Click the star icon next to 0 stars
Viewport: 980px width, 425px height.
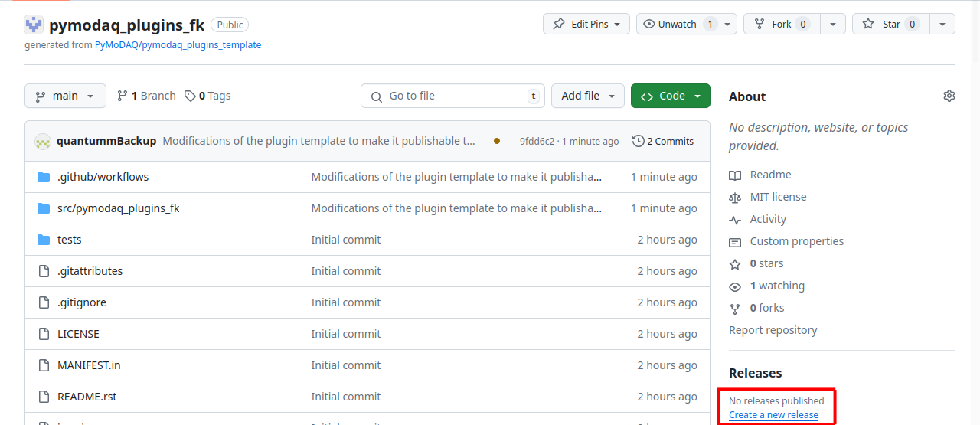tap(735, 263)
